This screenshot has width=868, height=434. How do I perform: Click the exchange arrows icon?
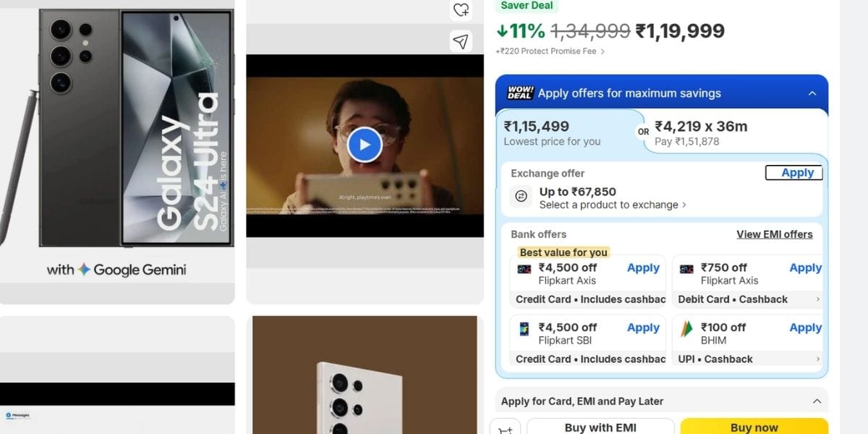click(521, 196)
